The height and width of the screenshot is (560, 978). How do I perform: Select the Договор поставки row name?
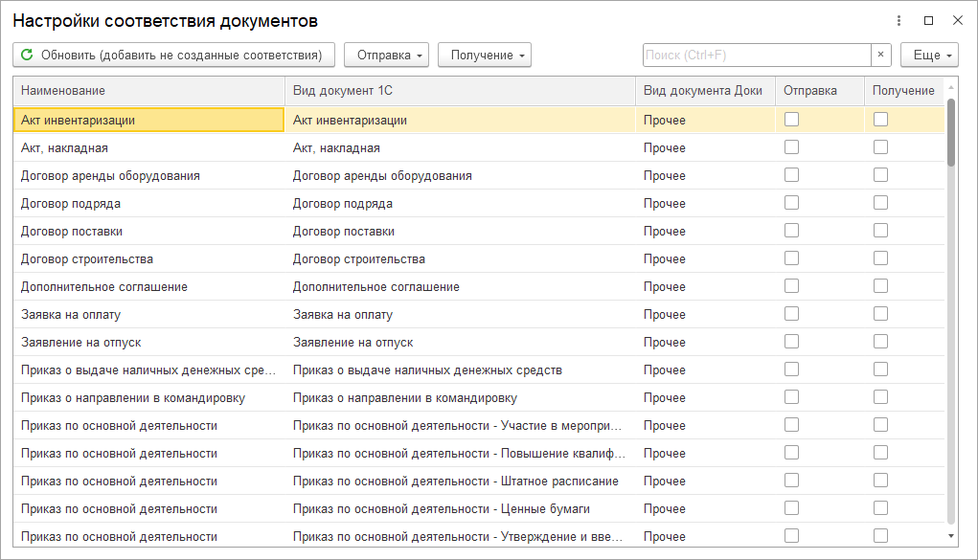tap(72, 232)
